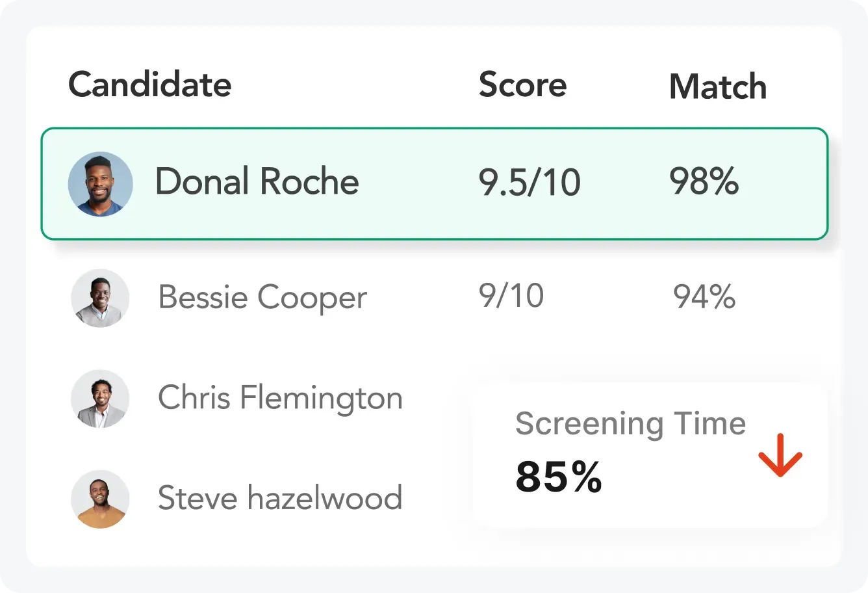The height and width of the screenshot is (593, 868).
Task: Click Donal Roche's 9.5/10 score
Action: (530, 182)
